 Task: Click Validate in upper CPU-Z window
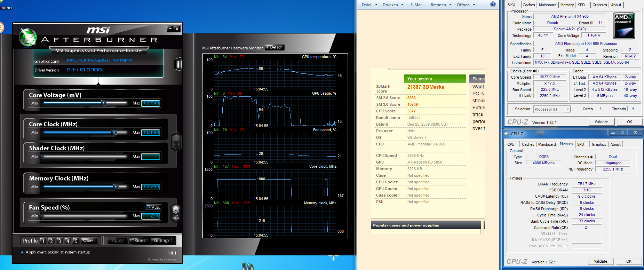click(601, 122)
